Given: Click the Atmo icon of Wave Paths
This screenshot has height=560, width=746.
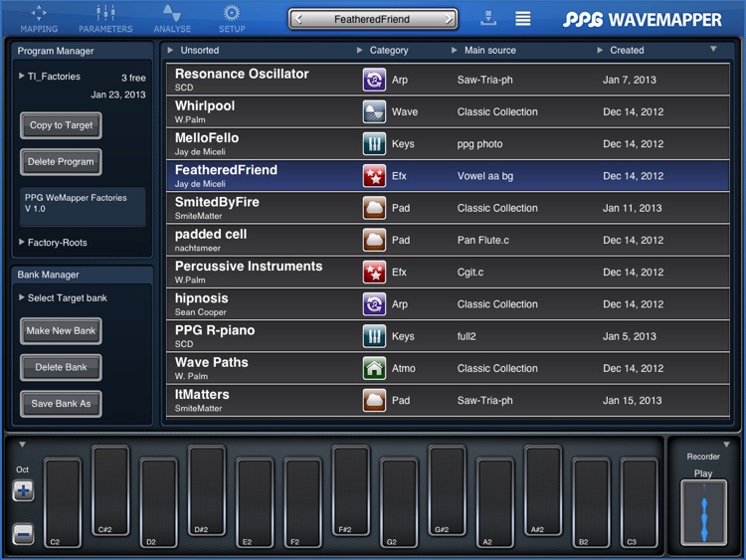Looking at the screenshot, I should coord(374,368).
